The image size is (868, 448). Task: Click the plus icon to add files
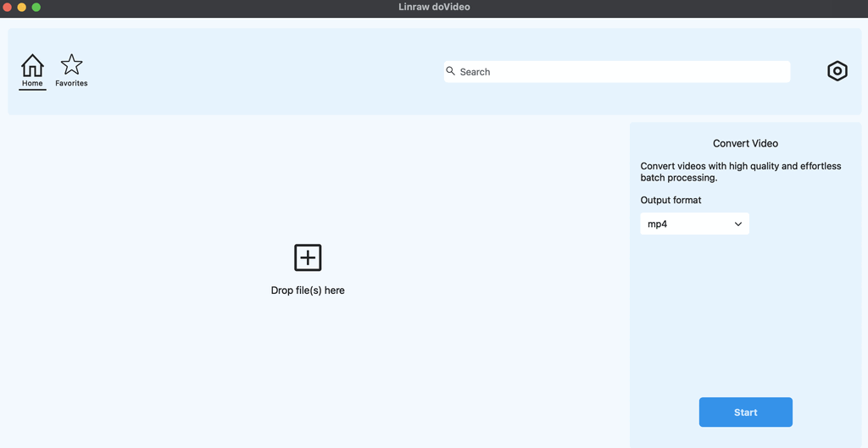tap(308, 257)
